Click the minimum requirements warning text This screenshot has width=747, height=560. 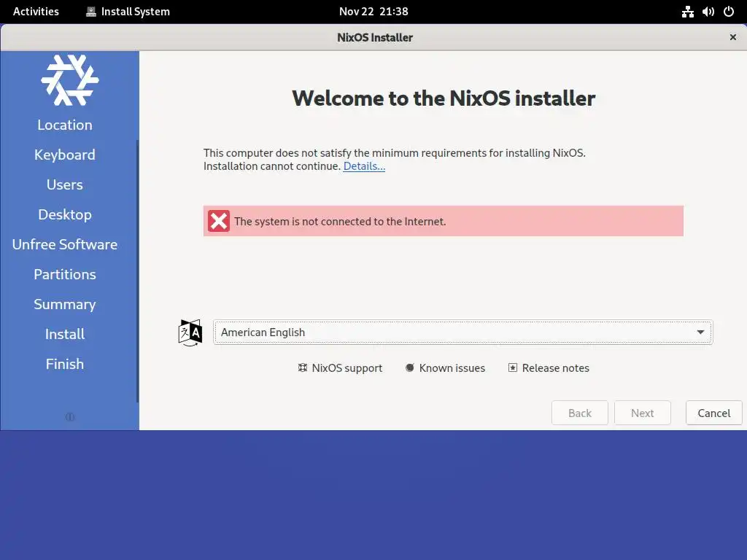pos(395,160)
